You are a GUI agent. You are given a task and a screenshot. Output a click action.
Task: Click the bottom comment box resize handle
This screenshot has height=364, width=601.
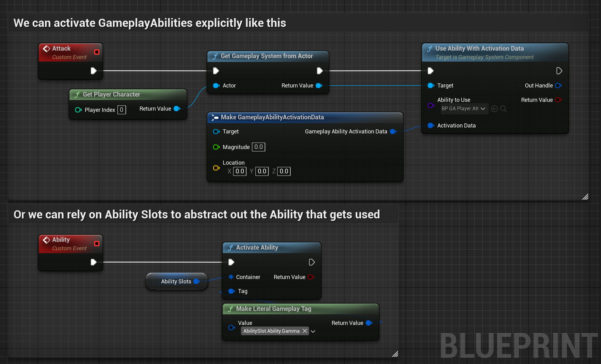(x=395, y=354)
